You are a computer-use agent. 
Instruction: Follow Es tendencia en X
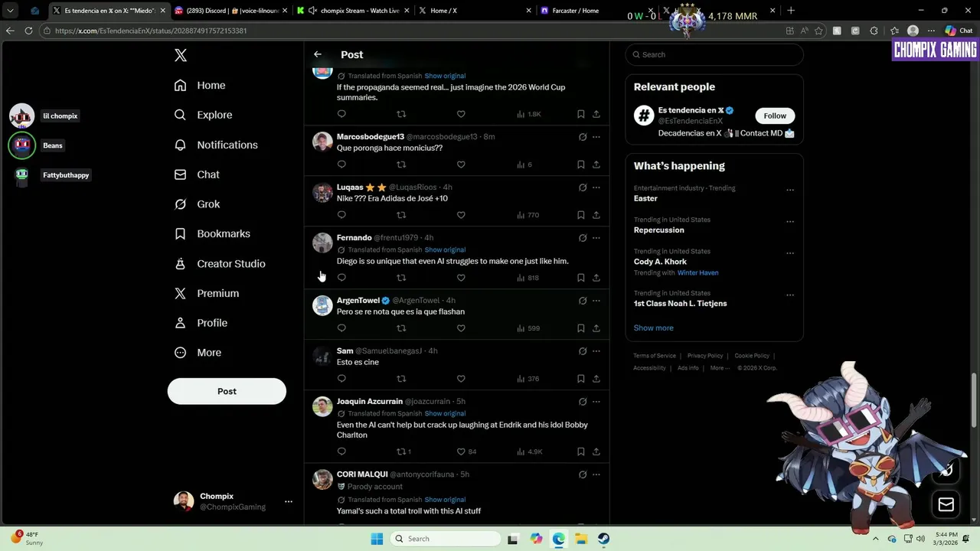pos(775,116)
